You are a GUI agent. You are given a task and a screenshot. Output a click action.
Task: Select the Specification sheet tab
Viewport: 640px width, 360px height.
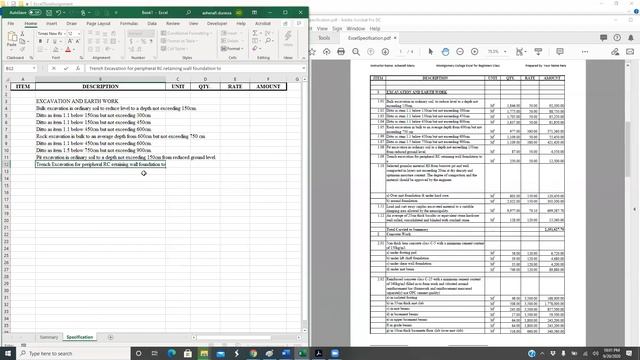tap(80, 337)
